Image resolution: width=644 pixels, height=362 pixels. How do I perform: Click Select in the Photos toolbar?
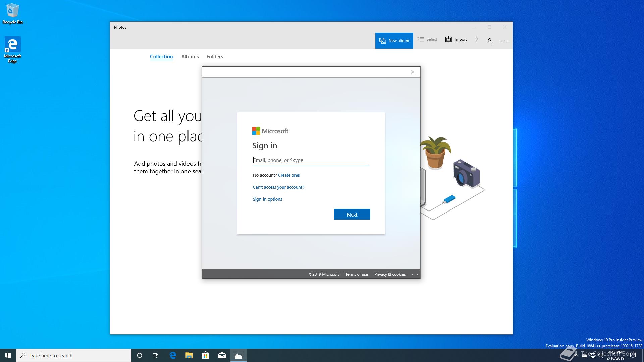pyautogui.click(x=427, y=39)
